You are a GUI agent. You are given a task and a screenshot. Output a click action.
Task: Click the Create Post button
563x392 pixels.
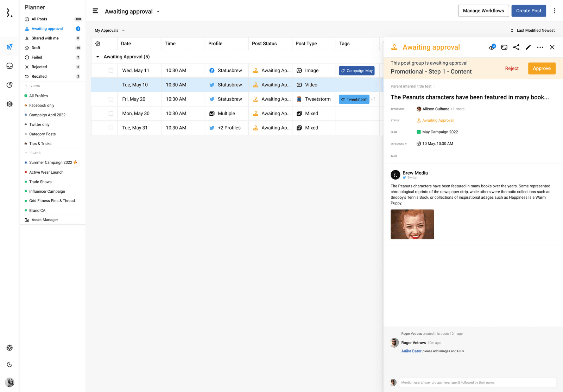pos(529,11)
